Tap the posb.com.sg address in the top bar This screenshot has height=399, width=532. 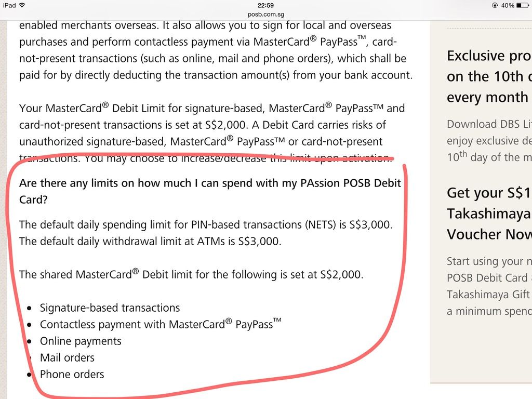pyautogui.click(x=266, y=14)
